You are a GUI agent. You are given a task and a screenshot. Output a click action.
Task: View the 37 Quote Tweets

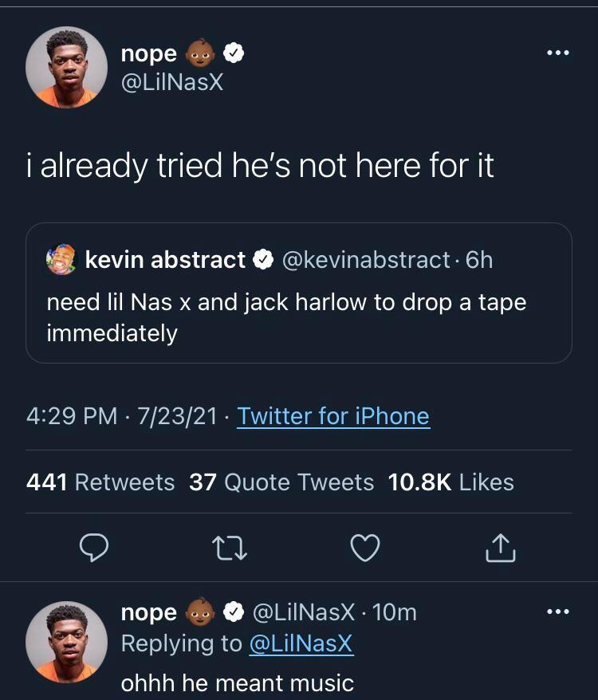coord(281,482)
